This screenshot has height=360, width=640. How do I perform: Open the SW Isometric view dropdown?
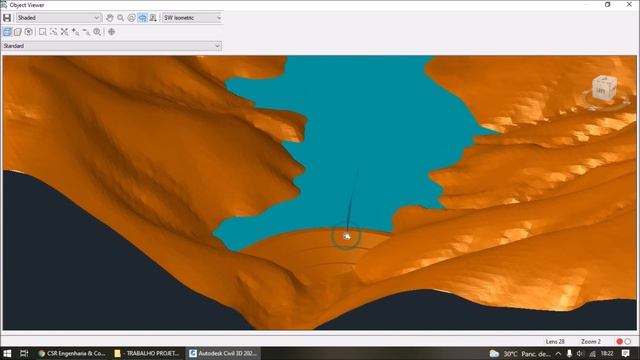pyautogui.click(x=192, y=18)
